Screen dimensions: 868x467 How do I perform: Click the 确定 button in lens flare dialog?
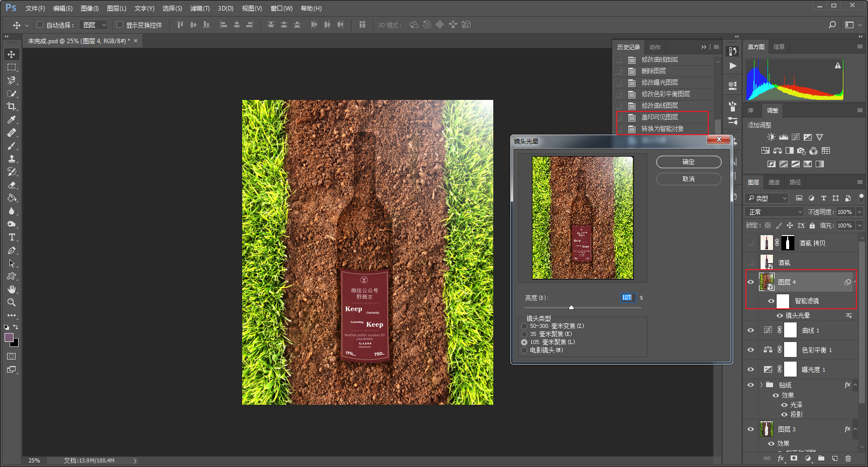pyautogui.click(x=689, y=162)
